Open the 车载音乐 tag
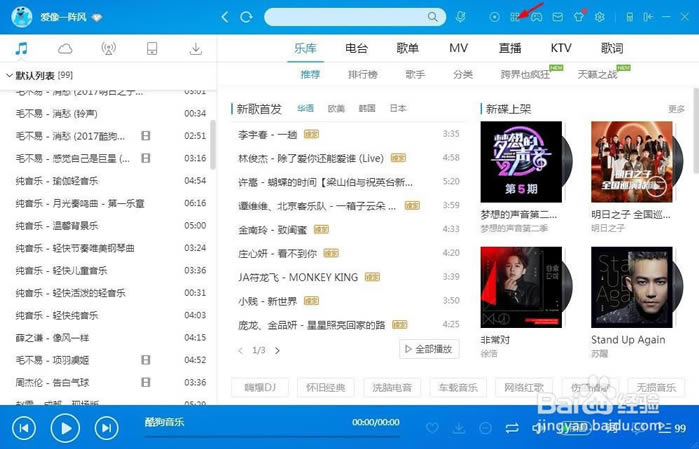 pos(458,387)
